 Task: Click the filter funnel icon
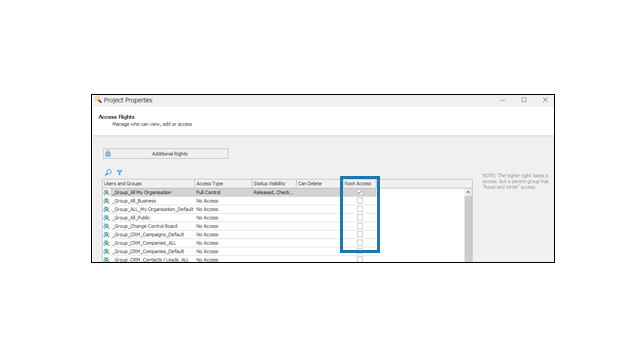pyautogui.click(x=120, y=173)
